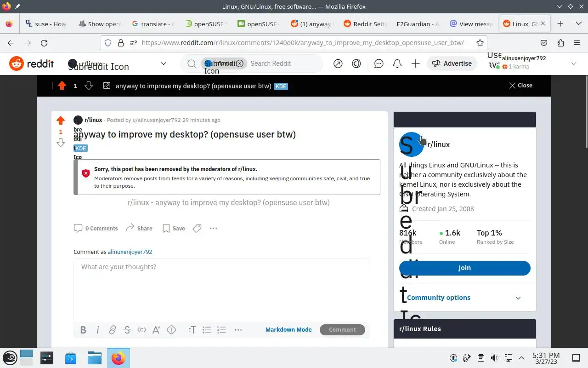This screenshot has width=588, height=368.
Task: Open the Popular arrow icon in header
Action: 338,63
